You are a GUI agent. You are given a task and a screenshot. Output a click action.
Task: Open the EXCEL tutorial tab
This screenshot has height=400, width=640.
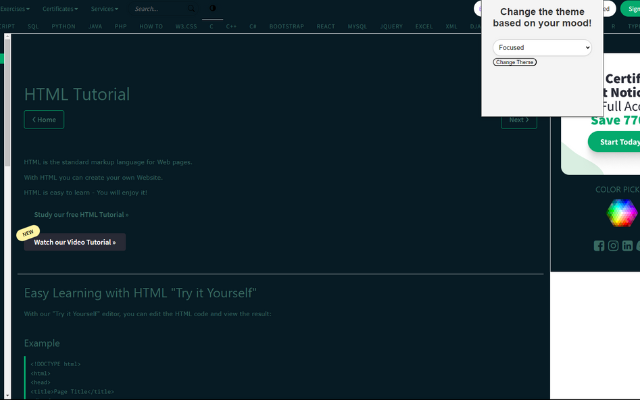pos(424,27)
